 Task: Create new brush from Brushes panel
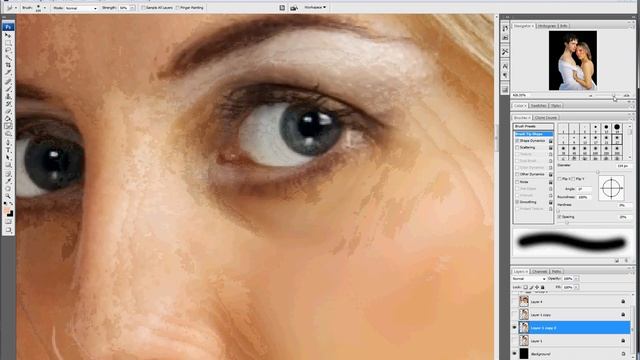617,260
